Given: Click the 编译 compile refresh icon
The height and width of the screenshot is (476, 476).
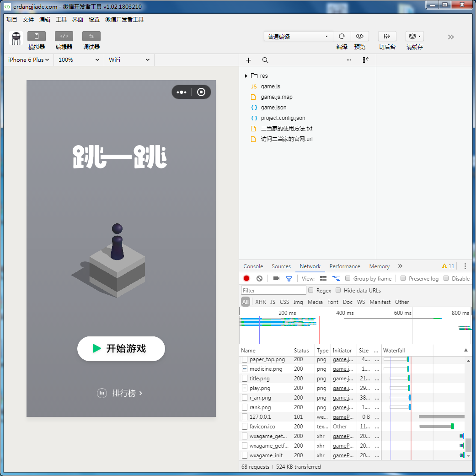Looking at the screenshot, I should [342, 36].
